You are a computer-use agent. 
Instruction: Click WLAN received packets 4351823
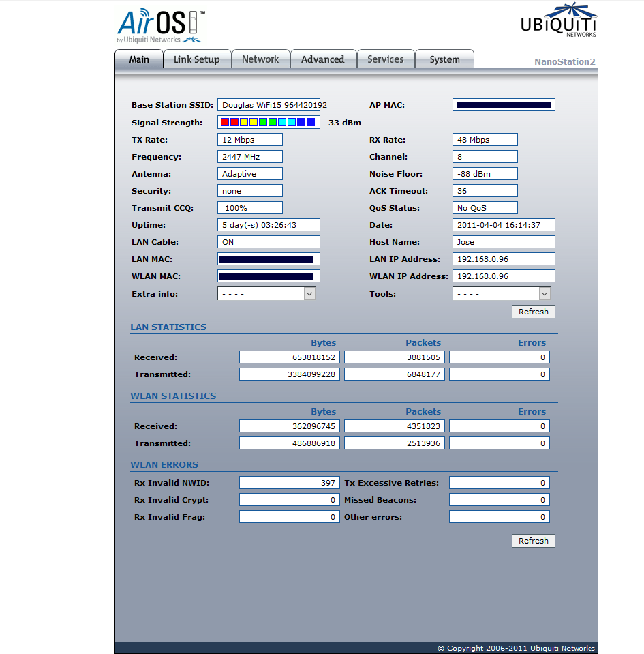[395, 426]
